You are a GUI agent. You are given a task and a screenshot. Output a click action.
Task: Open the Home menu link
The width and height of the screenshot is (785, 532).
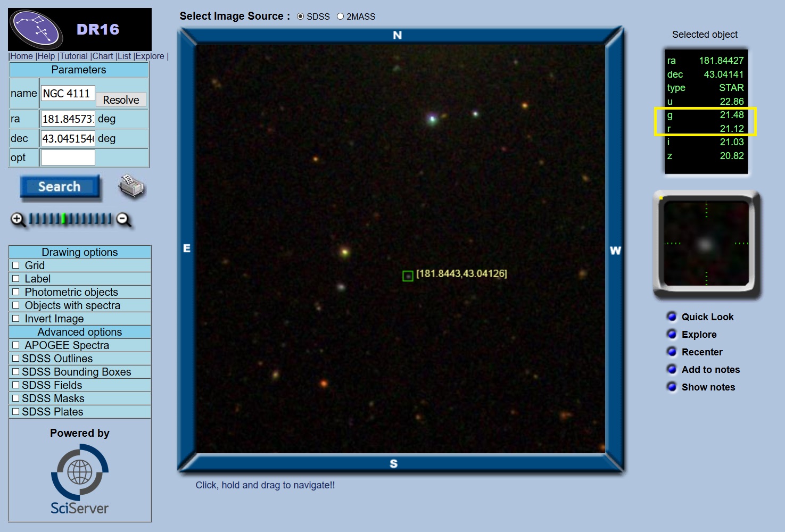(21, 56)
